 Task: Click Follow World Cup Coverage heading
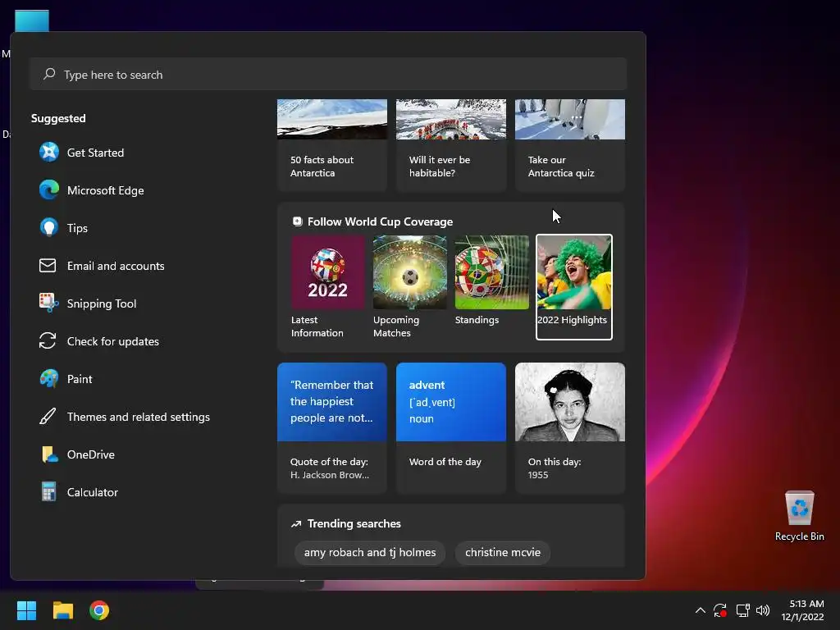[380, 221]
